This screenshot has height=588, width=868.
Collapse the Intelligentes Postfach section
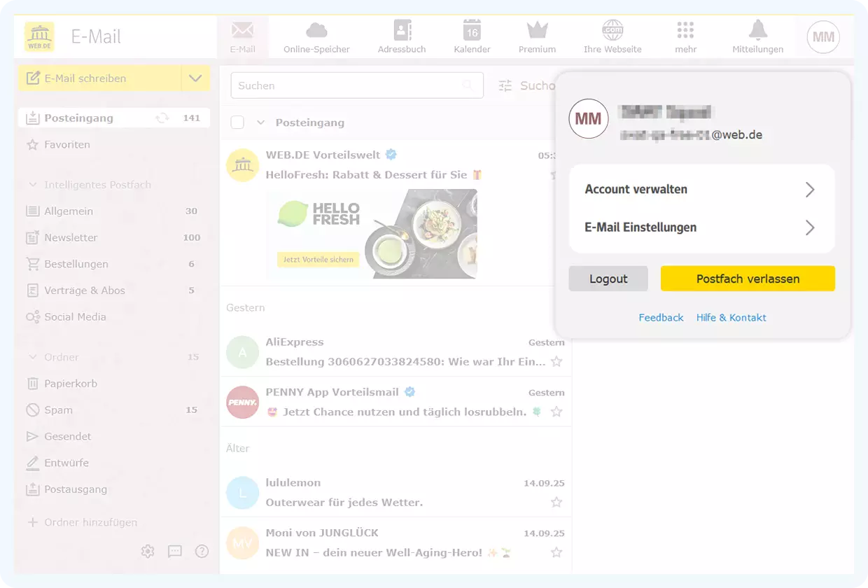(32, 184)
